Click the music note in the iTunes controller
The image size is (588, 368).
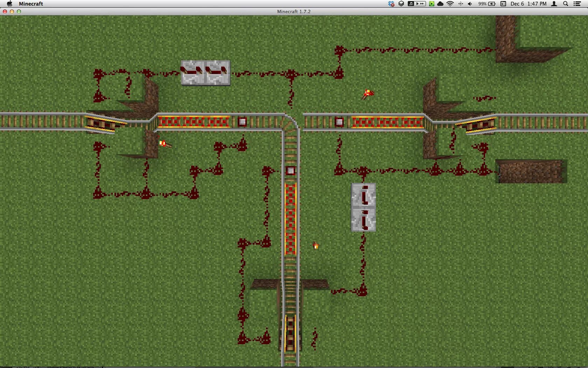(411, 4)
